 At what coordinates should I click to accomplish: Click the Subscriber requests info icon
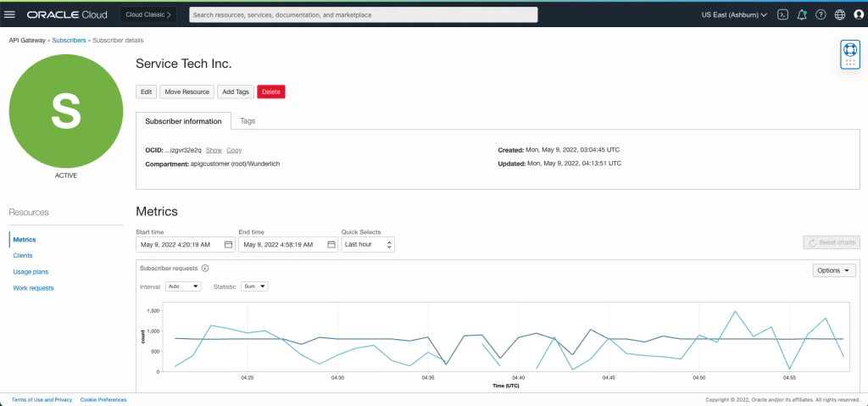point(205,268)
